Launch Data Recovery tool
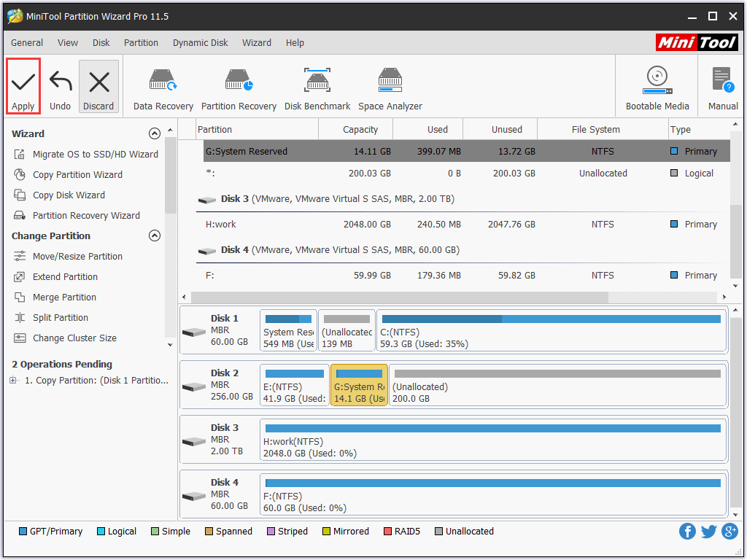 click(163, 89)
